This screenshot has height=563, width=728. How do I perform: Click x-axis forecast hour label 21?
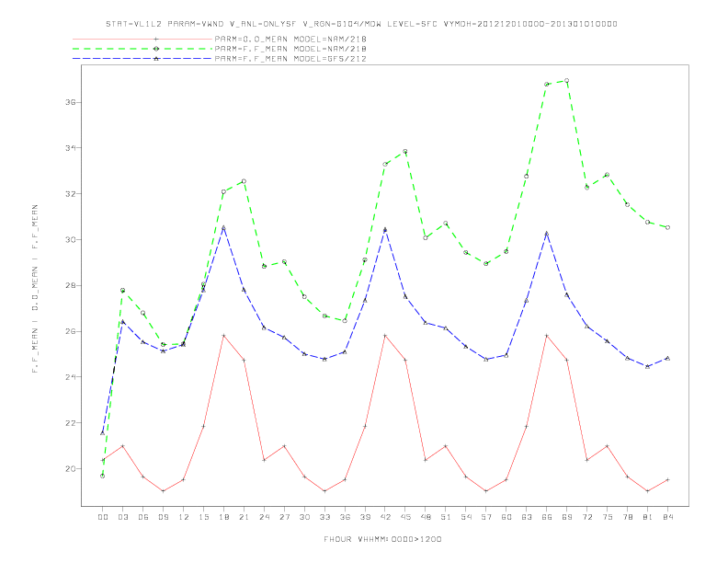[x=244, y=517]
